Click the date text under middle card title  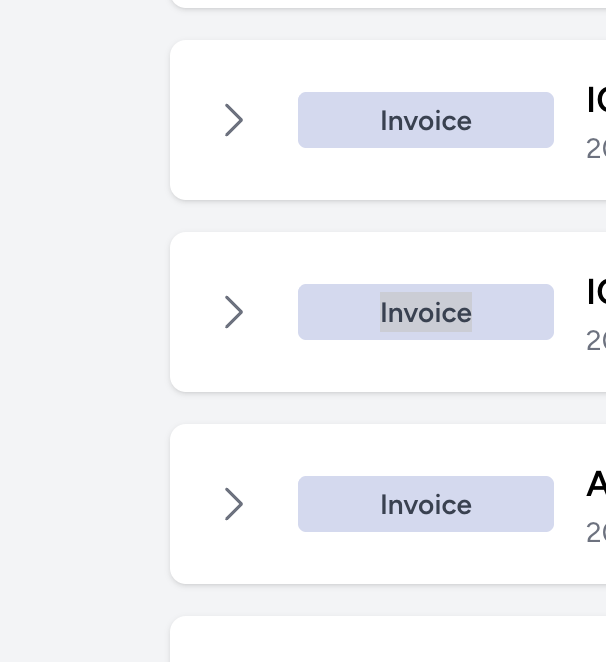pyautogui.click(x=596, y=340)
